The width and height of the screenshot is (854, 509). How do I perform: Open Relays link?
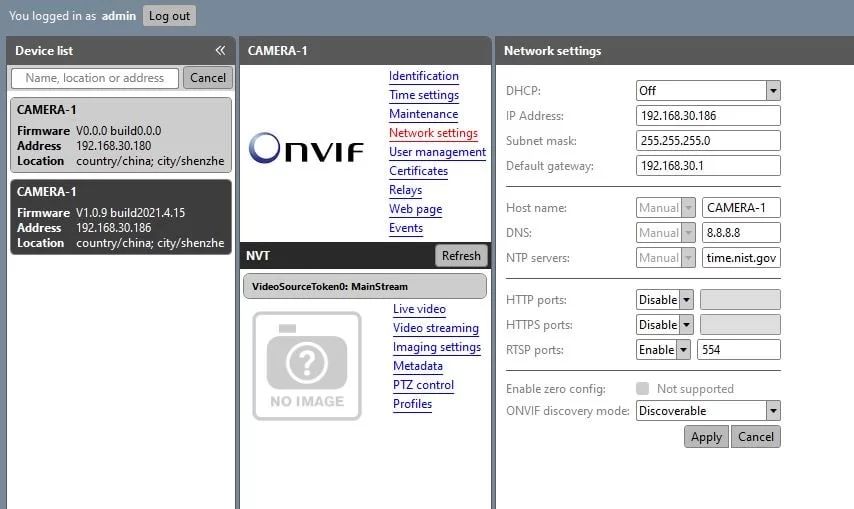[x=405, y=191]
